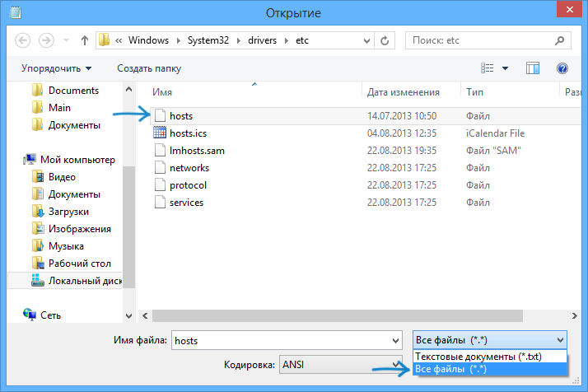
Task: Select the hosts file name
Action: [181, 116]
